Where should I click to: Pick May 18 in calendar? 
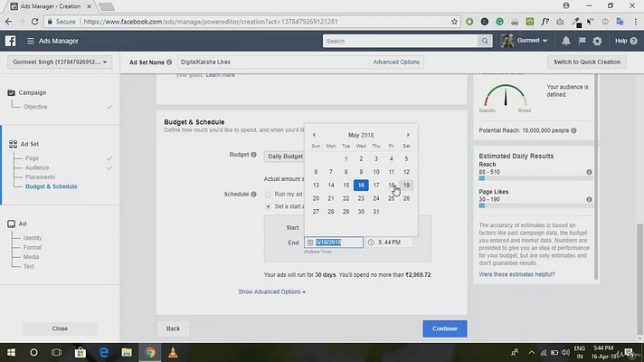click(x=391, y=185)
